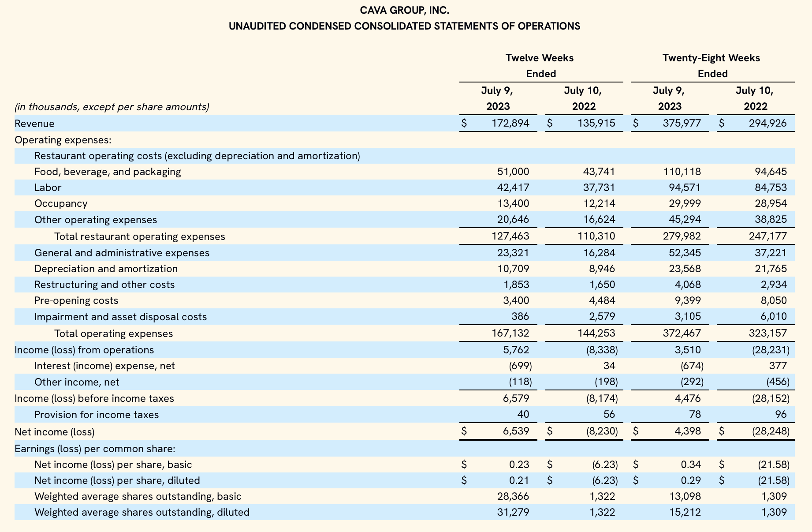Select the total operating expenses value 167,132
The height and width of the screenshot is (532, 812).
(510, 333)
